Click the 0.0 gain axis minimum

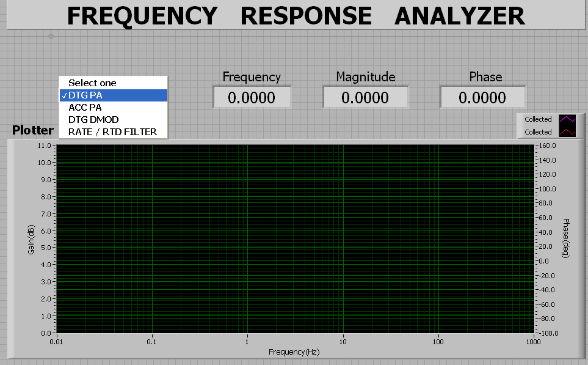point(46,333)
